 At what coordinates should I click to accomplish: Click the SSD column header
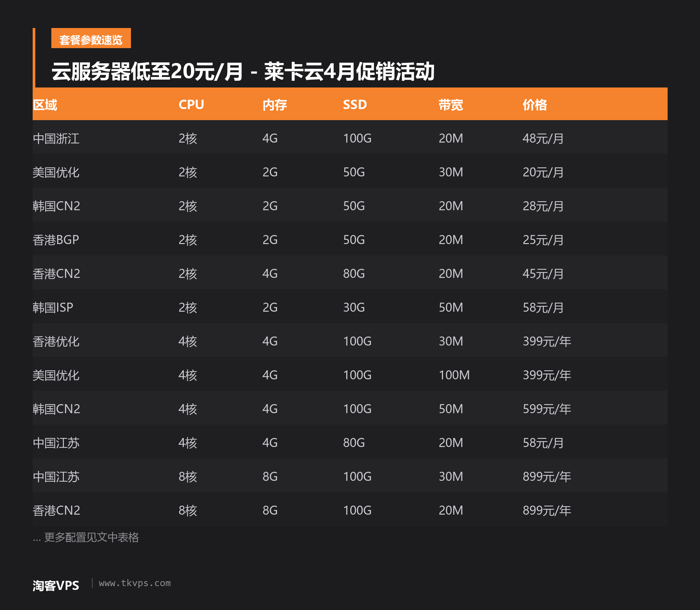[355, 104]
